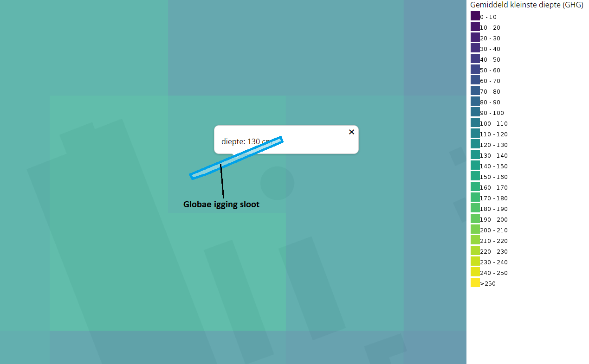The height and width of the screenshot is (364, 589).
Task: Click the popup text 'diepte: 130 cm'
Action: click(x=246, y=141)
